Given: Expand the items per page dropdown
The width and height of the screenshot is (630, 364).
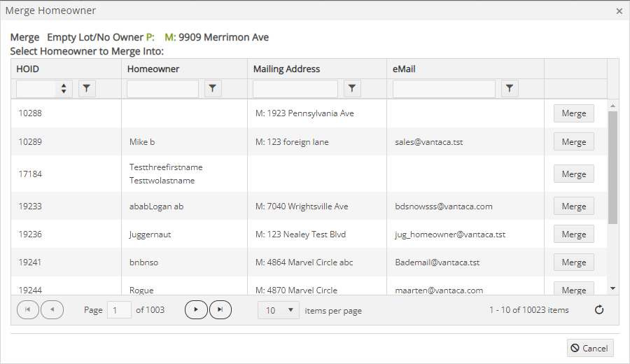Looking at the screenshot, I should coord(279,310).
